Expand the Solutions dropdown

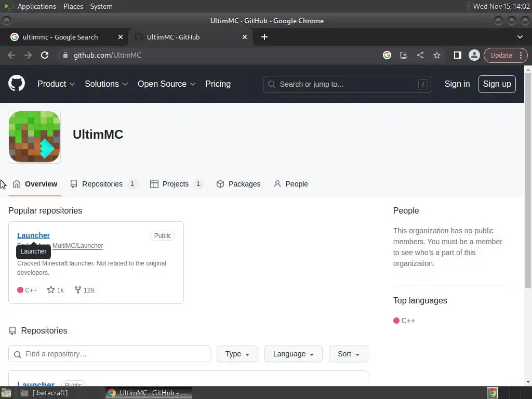coord(106,84)
